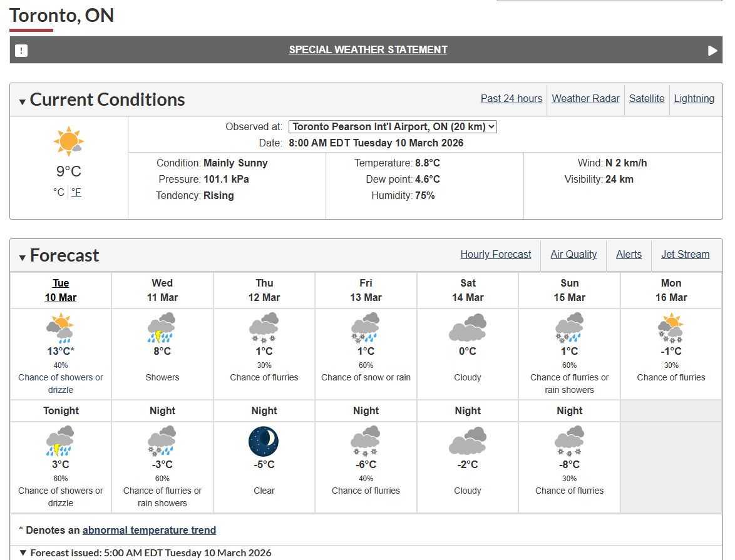This screenshot has height=560, width=735.
Task: Click the mainly sunny current conditions icon
Action: (68, 141)
